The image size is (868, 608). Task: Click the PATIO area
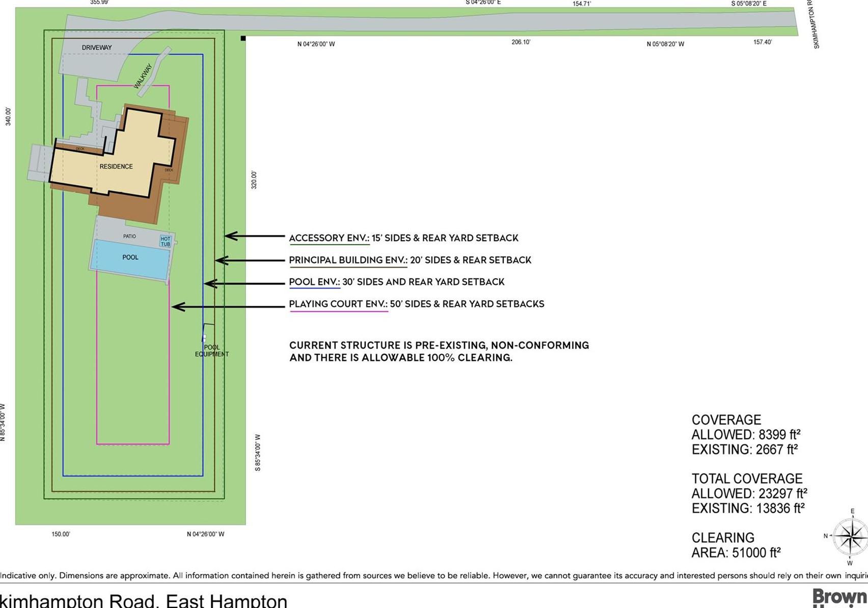pos(129,236)
